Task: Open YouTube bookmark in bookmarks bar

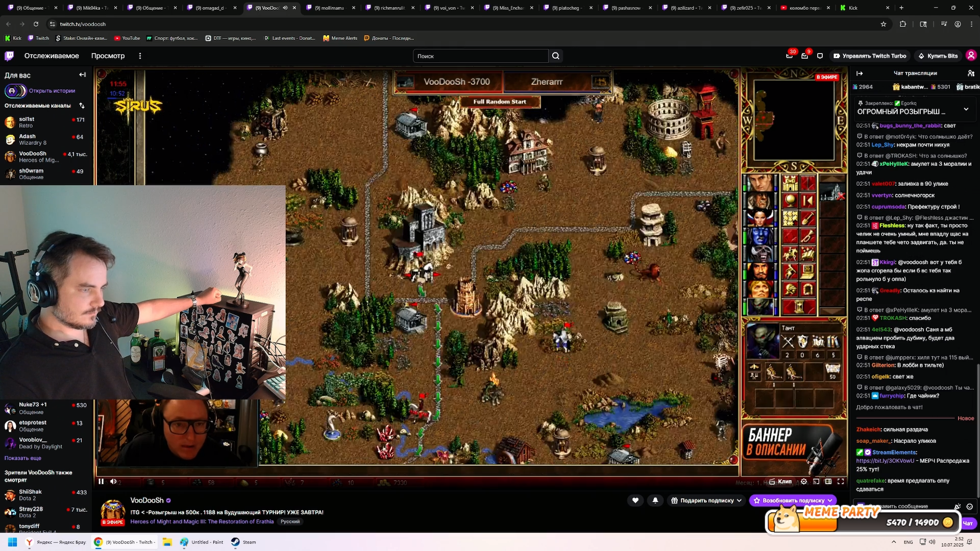Action: click(127, 38)
